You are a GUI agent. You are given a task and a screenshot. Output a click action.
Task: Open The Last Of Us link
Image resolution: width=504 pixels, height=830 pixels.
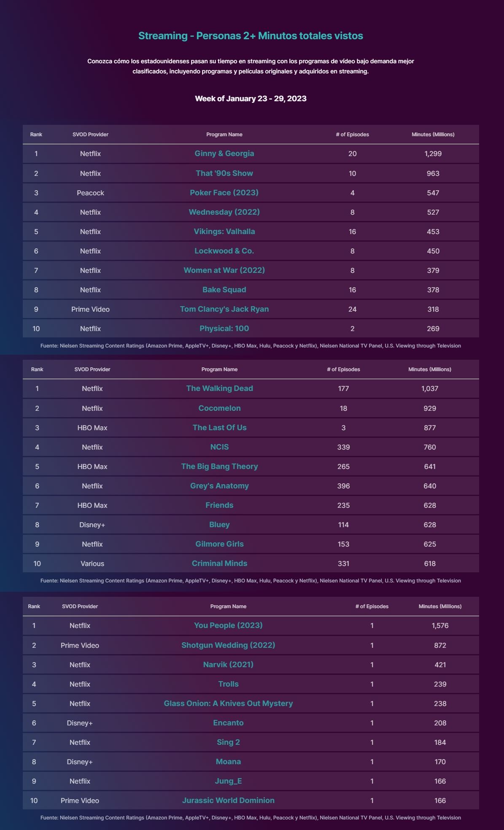(219, 428)
